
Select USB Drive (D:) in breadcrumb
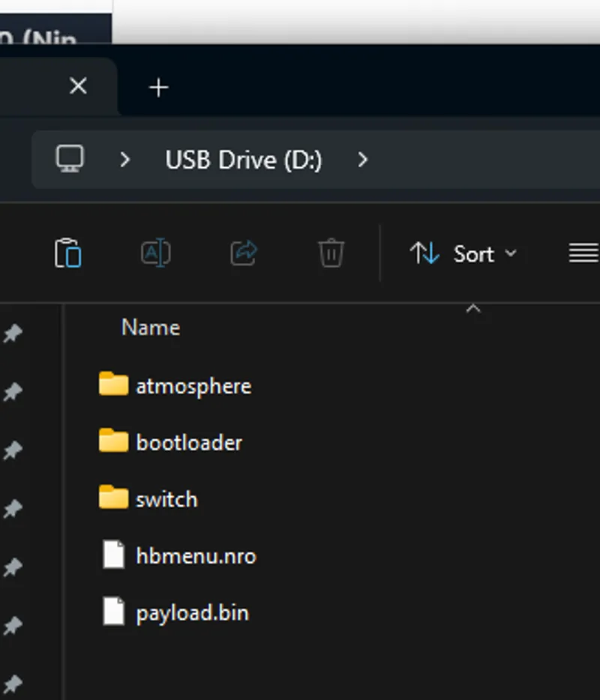pos(244,160)
